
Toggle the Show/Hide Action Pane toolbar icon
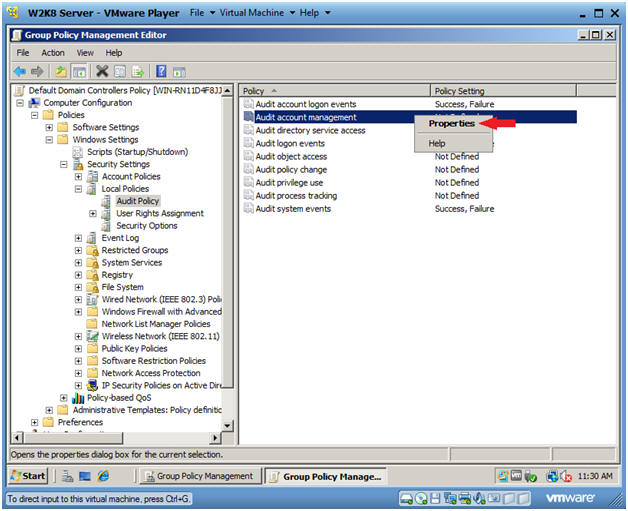click(x=179, y=72)
